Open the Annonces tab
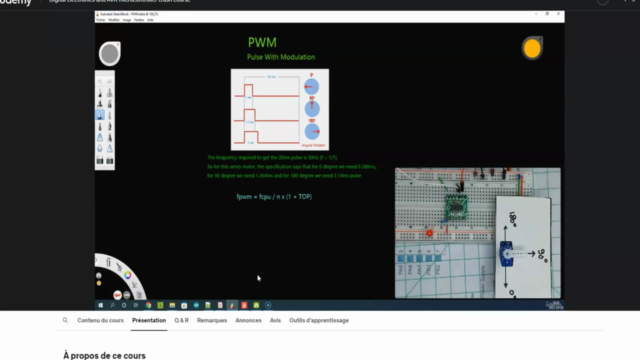Image resolution: width=640 pixels, height=360 pixels. 248,320
